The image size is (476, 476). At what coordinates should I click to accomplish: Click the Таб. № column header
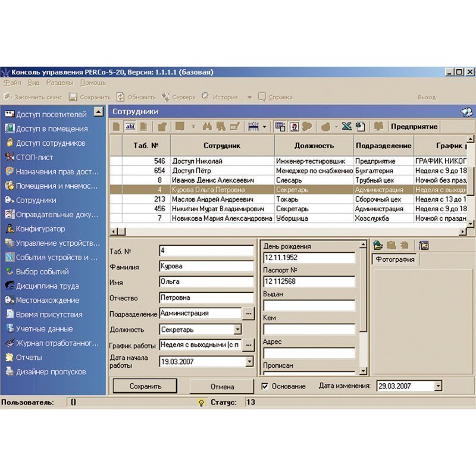pyautogui.click(x=146, y=146)
